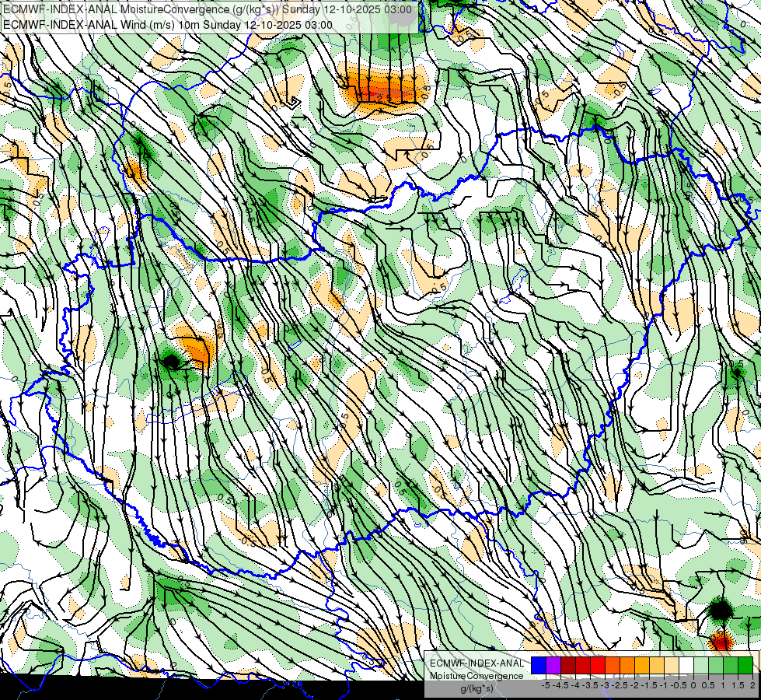Click the -0.5 tick label on the colorbar
Screen dimensions: 761x700
click(679, 685)
